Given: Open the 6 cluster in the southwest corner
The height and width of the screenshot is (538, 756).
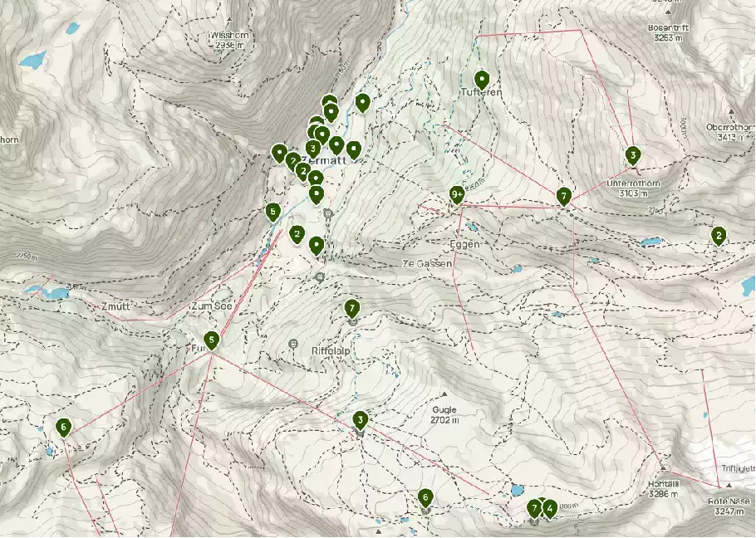Looking at the screenshot, I should [x=63, y=428].
